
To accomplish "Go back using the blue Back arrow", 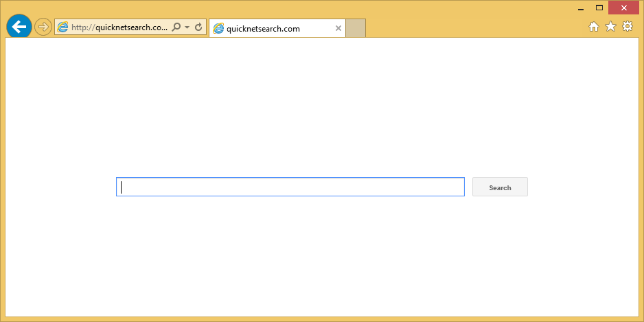I will (x=19, y=27).
